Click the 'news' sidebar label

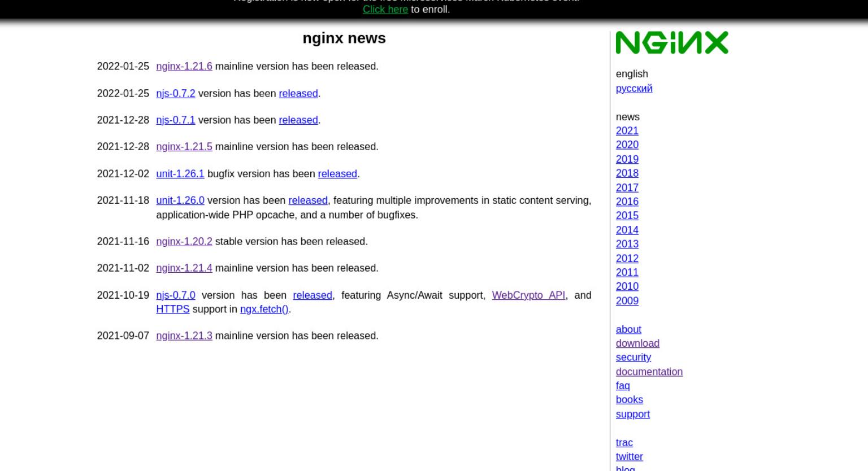[x=628, y=117]
